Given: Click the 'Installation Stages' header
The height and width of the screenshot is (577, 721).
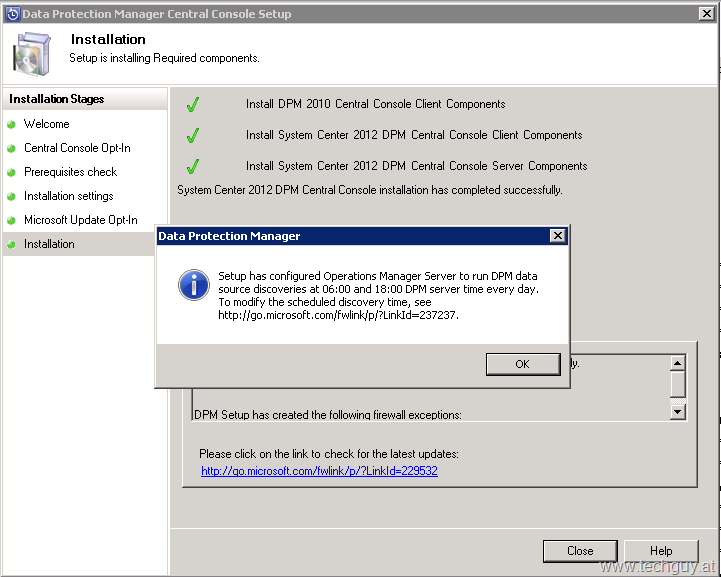Looking at the screenshot, I should point(57,99).
